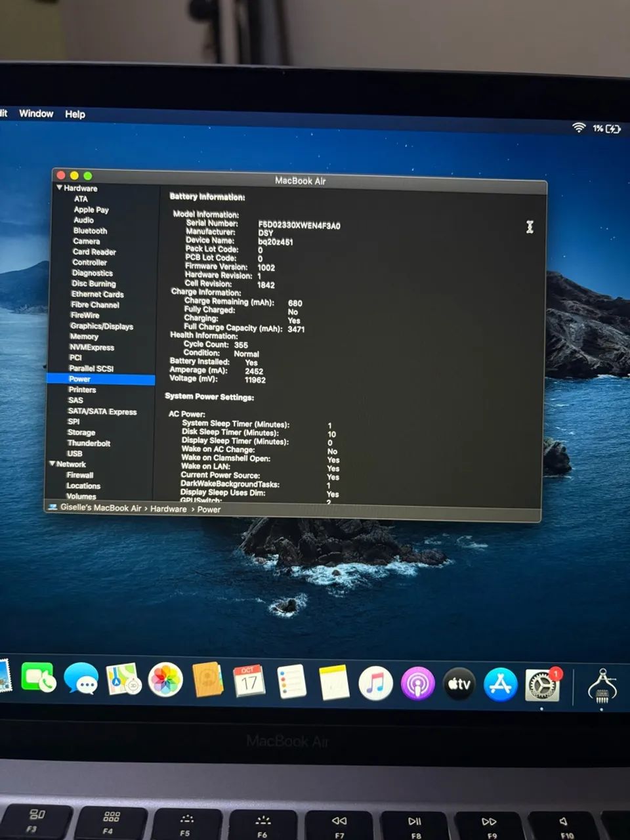Collapse the Hardware section in sidebar
This screenshot has width=630, height=840.
pos(59,188)
